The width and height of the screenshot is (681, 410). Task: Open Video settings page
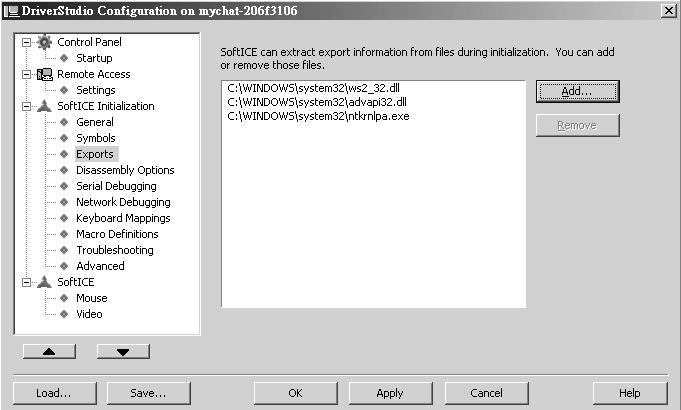(89, 314)
